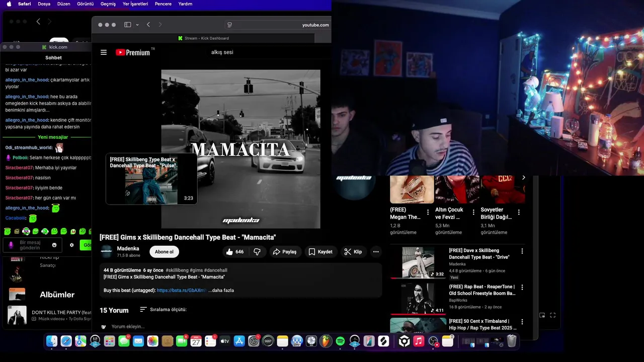Open the Dosya menu
Image resolution: width=644 pixels, height=362 pixels.
(x=44, y=4)
